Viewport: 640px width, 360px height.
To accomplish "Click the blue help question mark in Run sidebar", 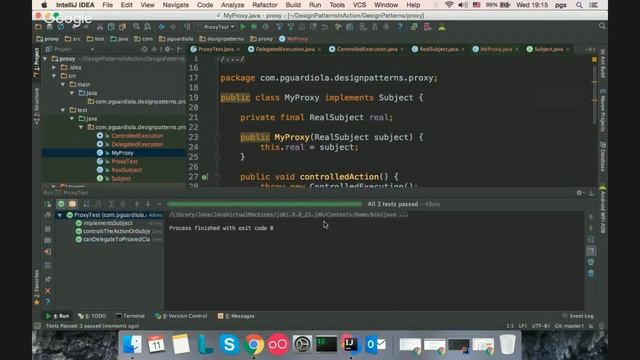I will coord(48,302).
